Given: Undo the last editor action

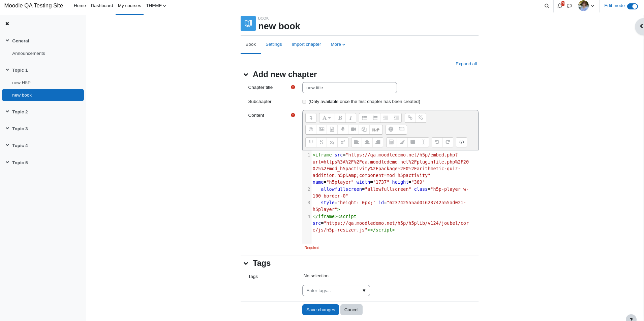Looking at the screenshot, I should [x=437, y=142].
